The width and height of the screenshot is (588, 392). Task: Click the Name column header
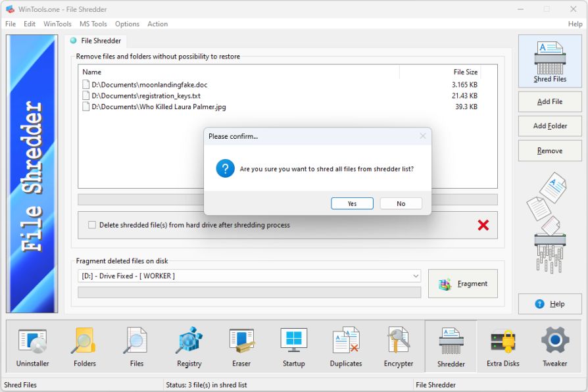click(239, 72)
